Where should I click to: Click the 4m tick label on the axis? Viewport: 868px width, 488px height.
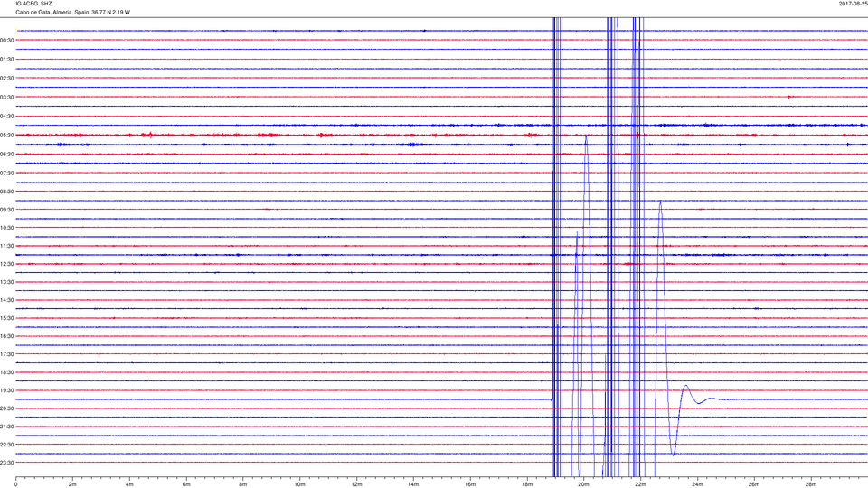click(129, 484)
